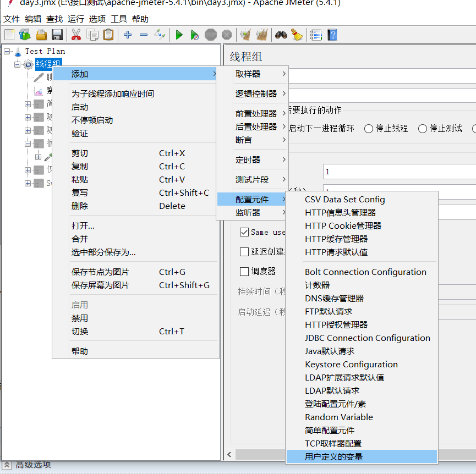Click the Paste clipboard icon
Image resolution: width=476 pixels, height=474 pixels.
coord(108,35)
